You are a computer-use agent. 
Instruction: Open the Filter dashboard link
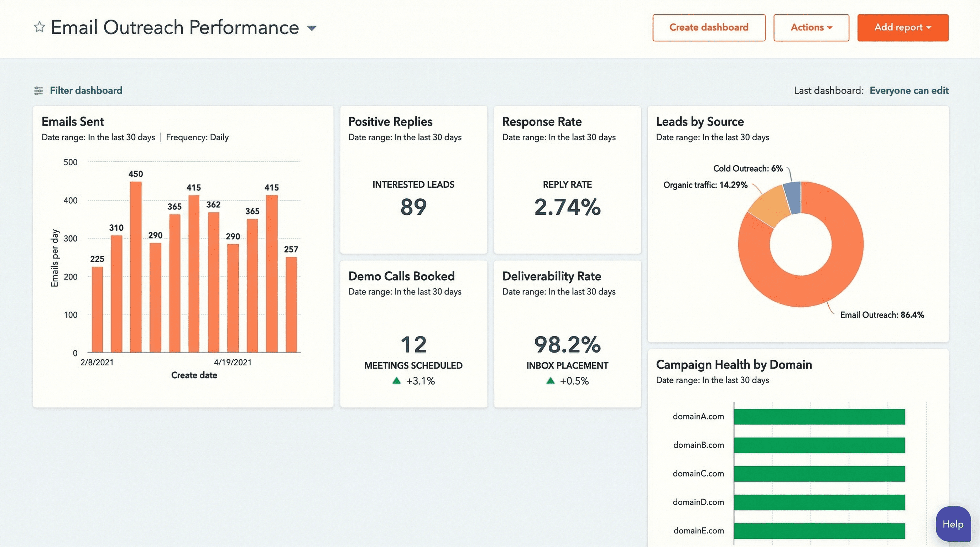[86, 90]
